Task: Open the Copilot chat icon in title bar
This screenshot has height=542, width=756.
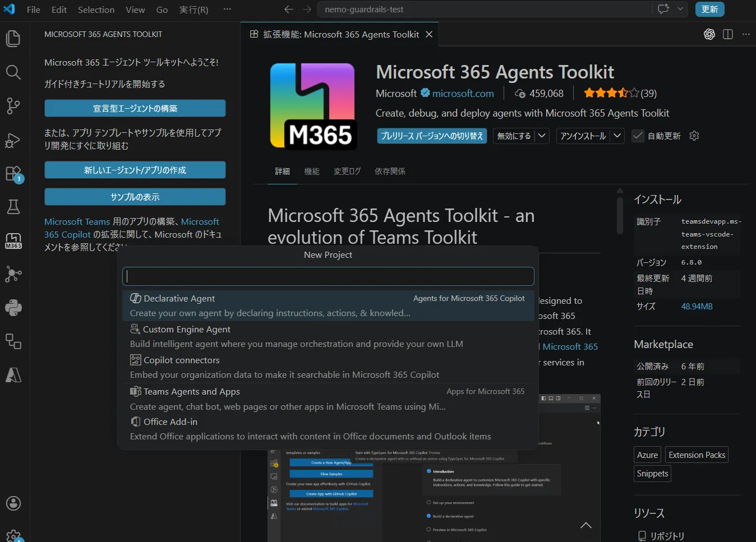Action: click(663, 9)
